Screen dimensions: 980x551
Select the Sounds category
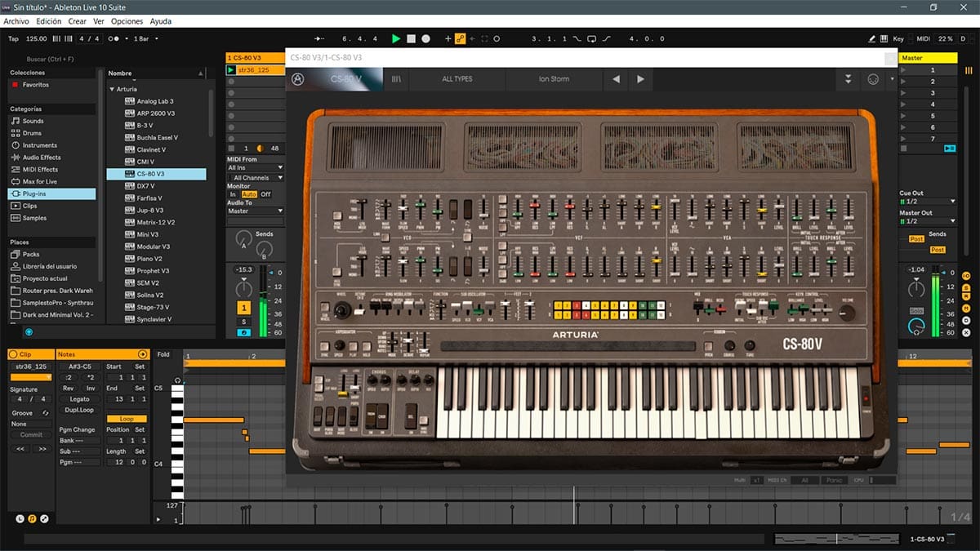tap(33, 121)
